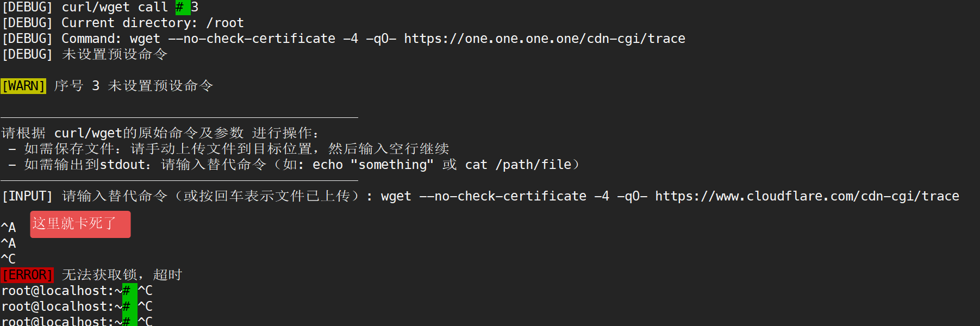Click the "序号 3 未设置预设命令" warning text

133,86
